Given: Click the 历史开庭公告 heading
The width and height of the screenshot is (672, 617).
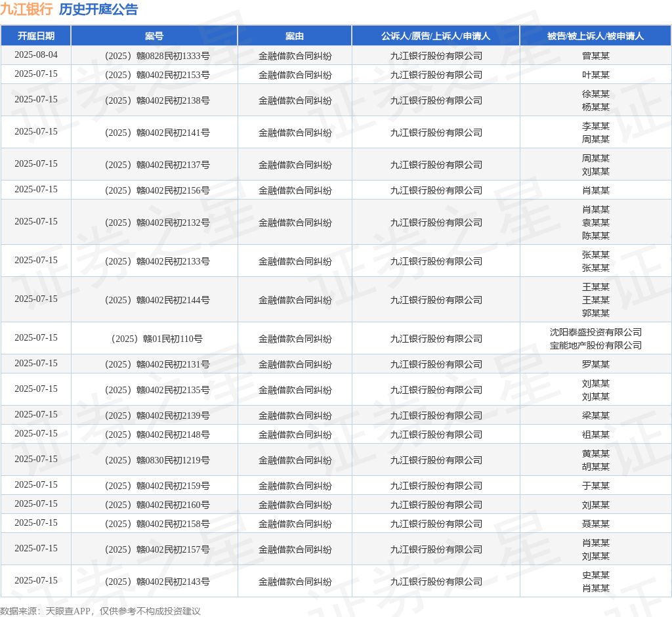Looking at the screenshot, I should pos(98,9).
